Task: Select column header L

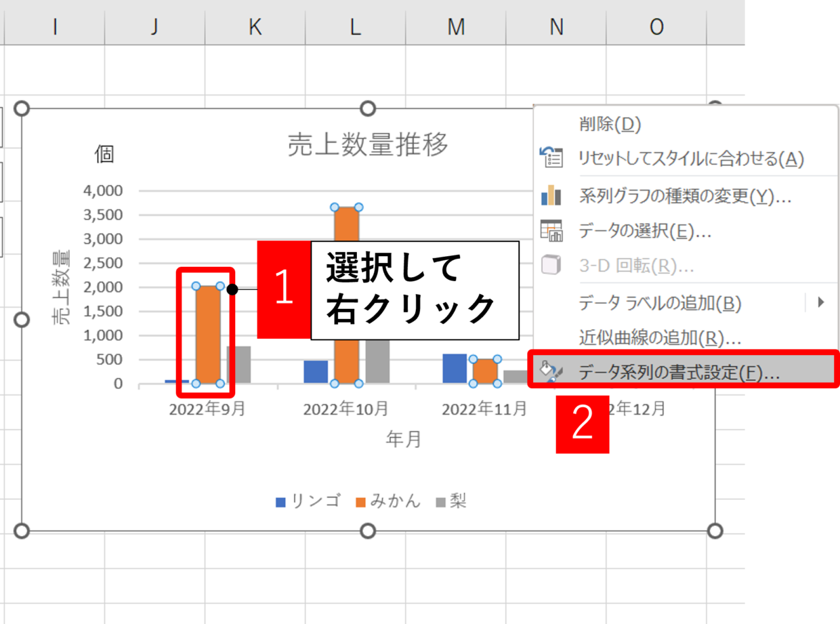Action: coord(355,26)
